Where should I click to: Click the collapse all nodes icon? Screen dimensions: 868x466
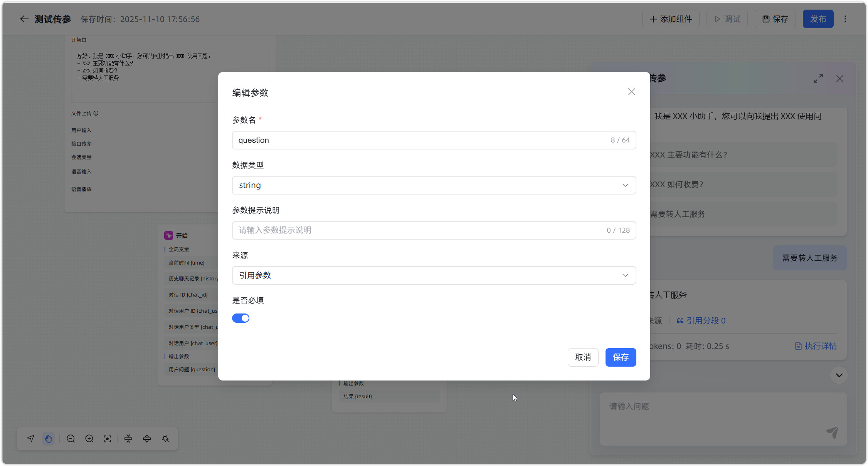tap(128, 439)
